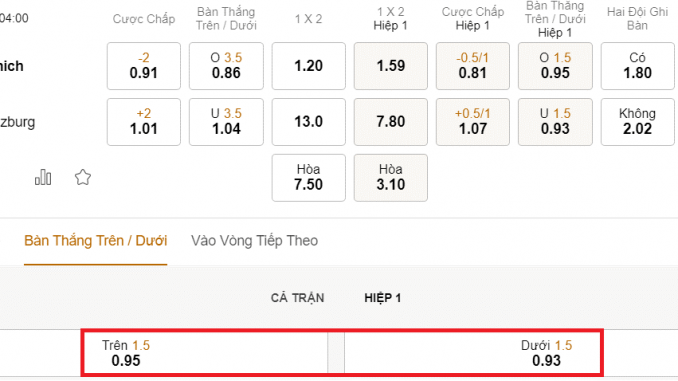Select Trên 1.5 at 0.95 in bottom row
The image size is (678, 381).
click(206, 353)
